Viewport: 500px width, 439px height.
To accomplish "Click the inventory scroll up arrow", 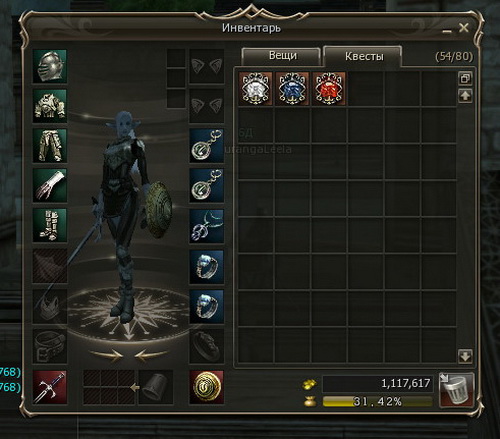I will pyautogui.click(x=465, y=96).
